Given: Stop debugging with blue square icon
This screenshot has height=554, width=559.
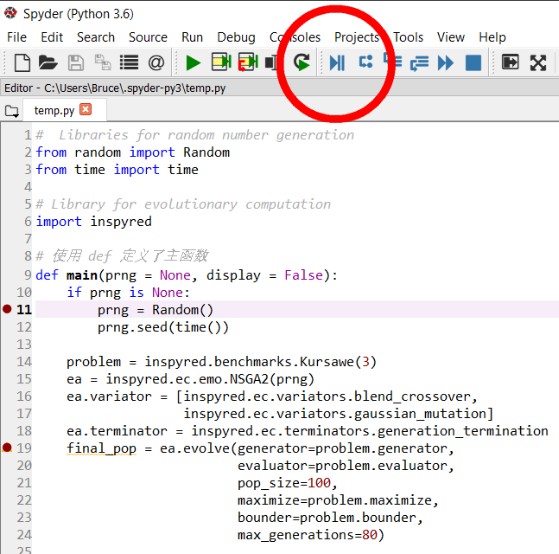Looking at the screenshot, I should pos(473,63).
